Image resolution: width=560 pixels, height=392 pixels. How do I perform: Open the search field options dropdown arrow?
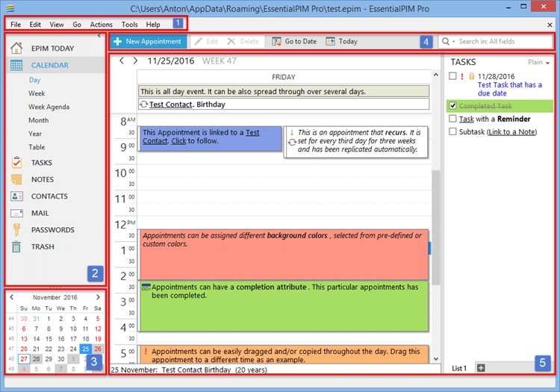pos(453,42)
